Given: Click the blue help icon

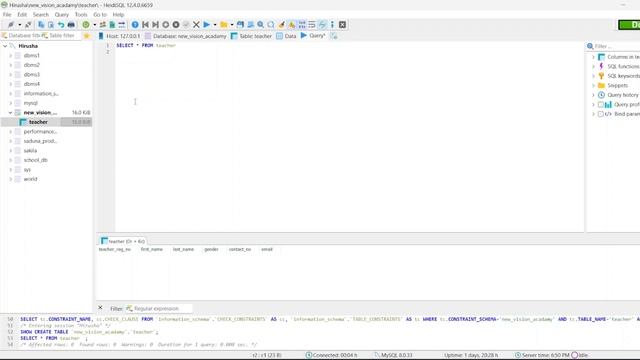Looking at the screenshot, I should tap(135, 25).
